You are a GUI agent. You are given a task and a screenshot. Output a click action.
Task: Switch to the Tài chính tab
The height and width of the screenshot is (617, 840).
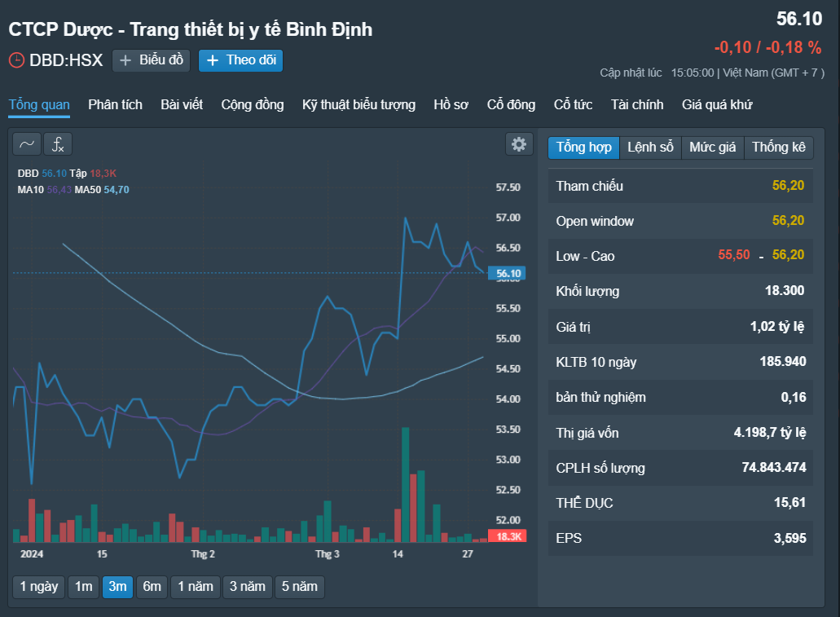(637, 104)
